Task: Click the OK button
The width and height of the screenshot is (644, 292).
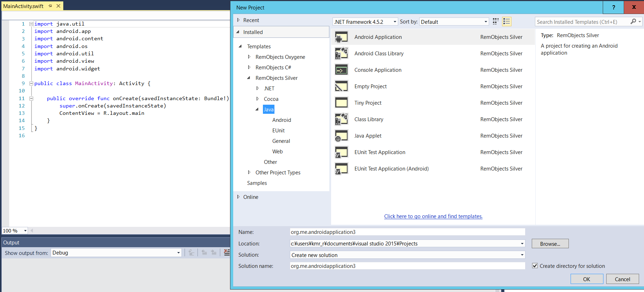Action: click(x=587, y=279)
